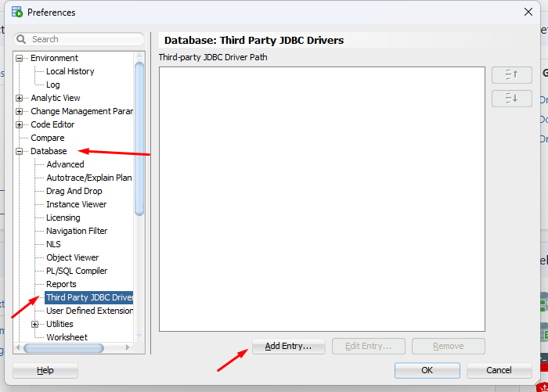Select the Database label in tree
The image size is (548, 392).
coord(49,151)
